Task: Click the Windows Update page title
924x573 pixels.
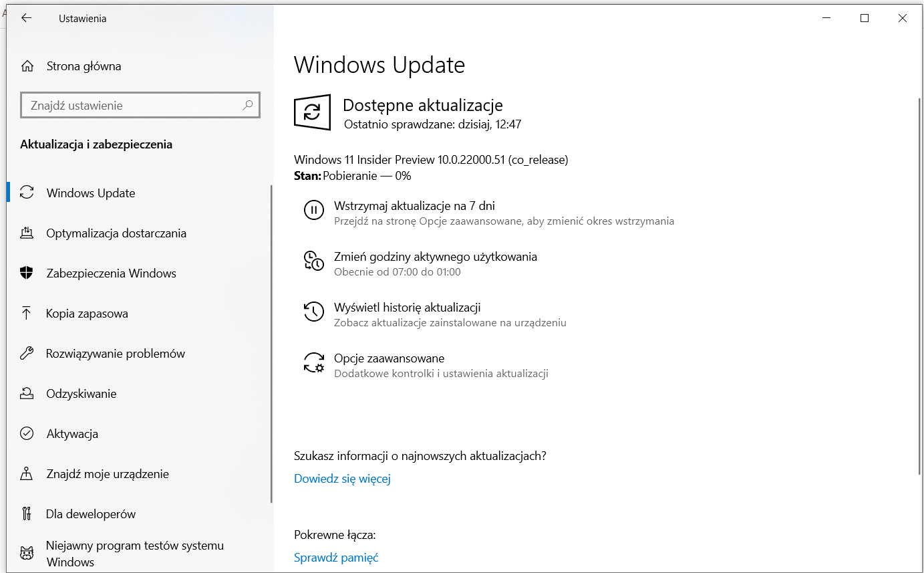Action: coord(379,65)
